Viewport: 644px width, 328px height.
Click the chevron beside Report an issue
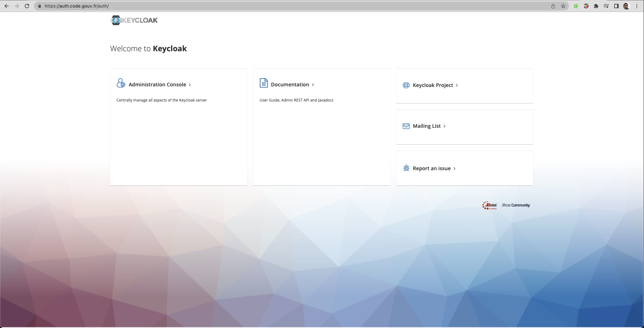(x=455, y=169)
